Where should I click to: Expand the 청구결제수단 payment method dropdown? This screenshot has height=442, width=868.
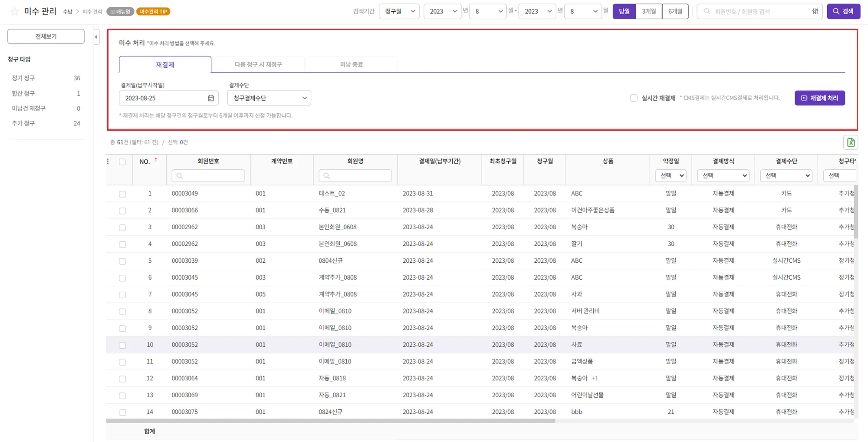tap(269, 98)
